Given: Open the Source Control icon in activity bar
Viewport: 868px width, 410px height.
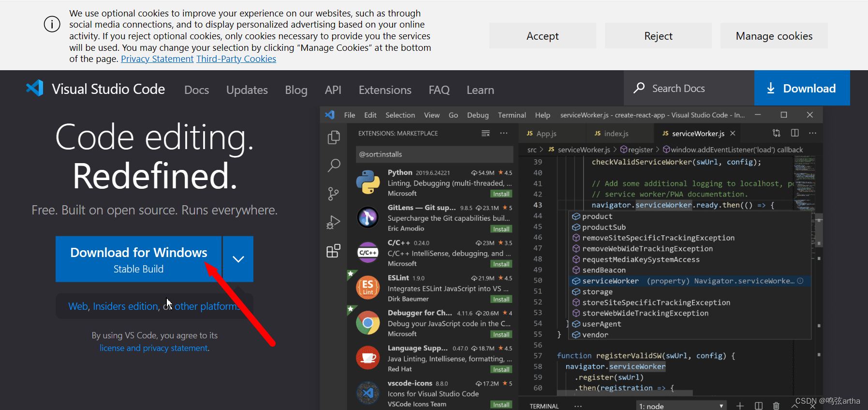Looking at the screenshot, I should coord(333,194).
